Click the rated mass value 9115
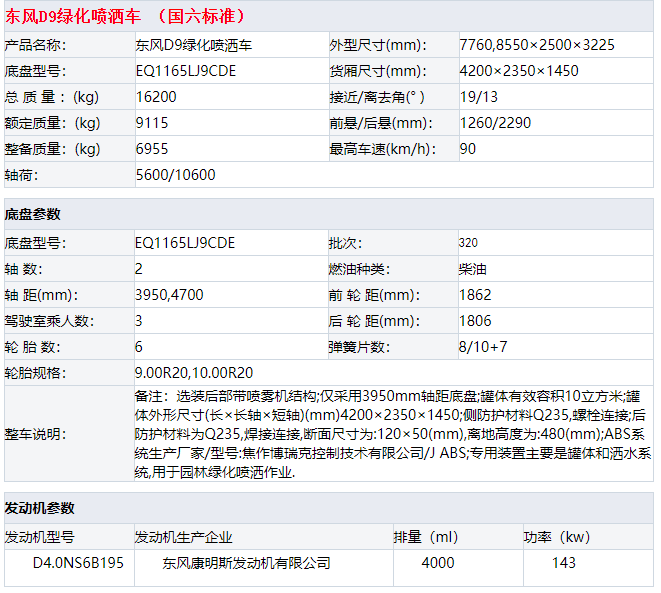Image resolution: width=661 pixels, height=593 pixels. (152, 123)
